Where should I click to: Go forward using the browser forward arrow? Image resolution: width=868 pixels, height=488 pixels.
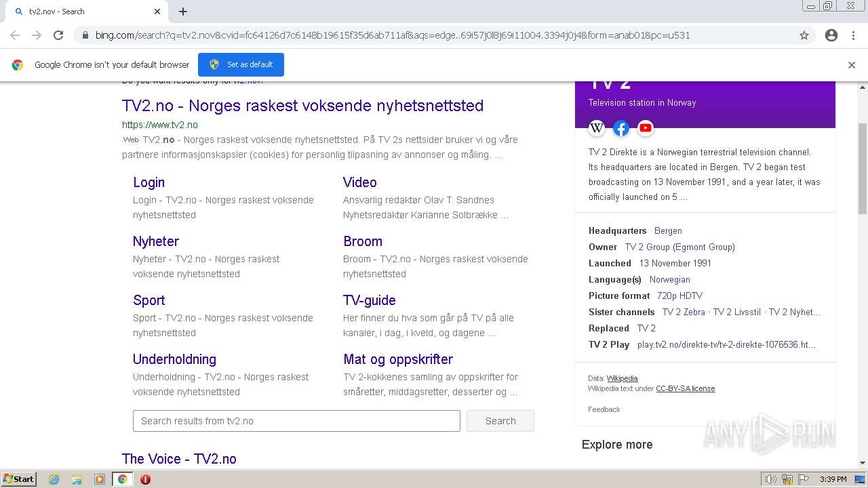tap(37, 35)
